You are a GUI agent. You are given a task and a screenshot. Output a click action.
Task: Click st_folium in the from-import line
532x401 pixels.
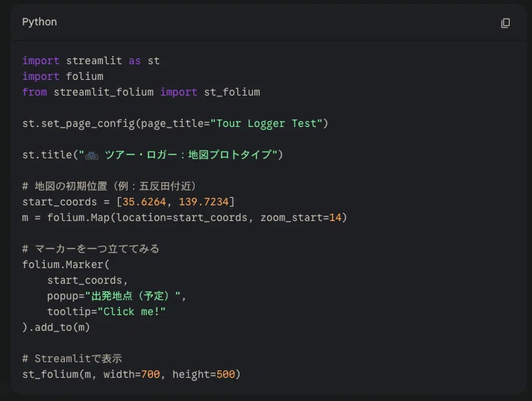232,92
